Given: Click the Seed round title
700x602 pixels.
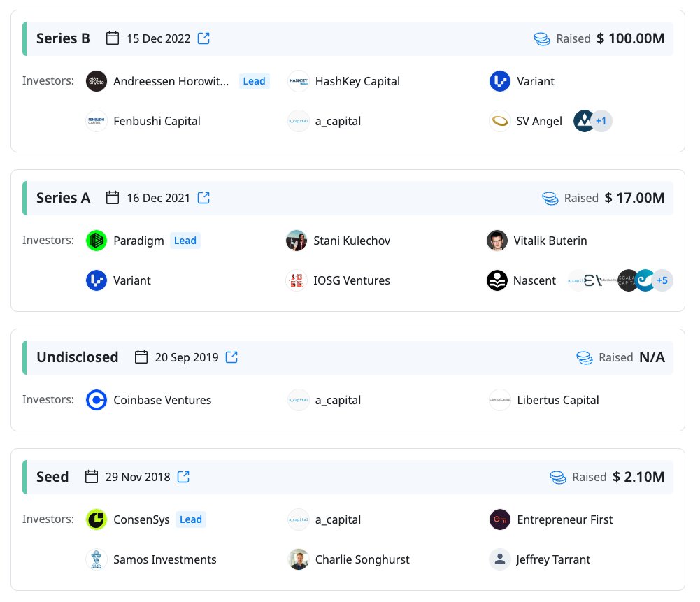Looking at the screenshot, I should click(x=52, y=477).
